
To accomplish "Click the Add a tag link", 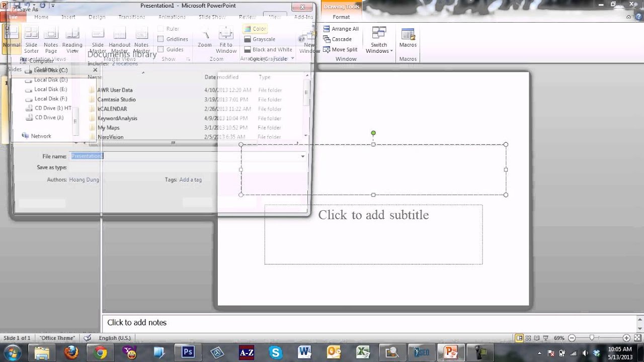I will point(190,179).
